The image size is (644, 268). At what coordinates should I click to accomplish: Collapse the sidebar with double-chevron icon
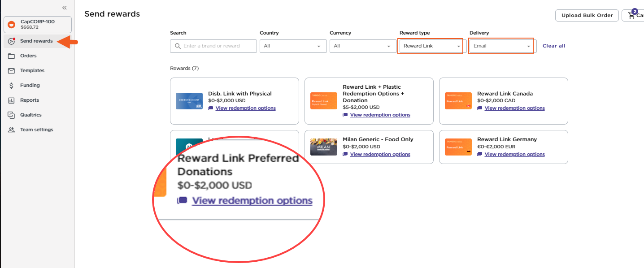pyautogui.click(x=65, y=8)
